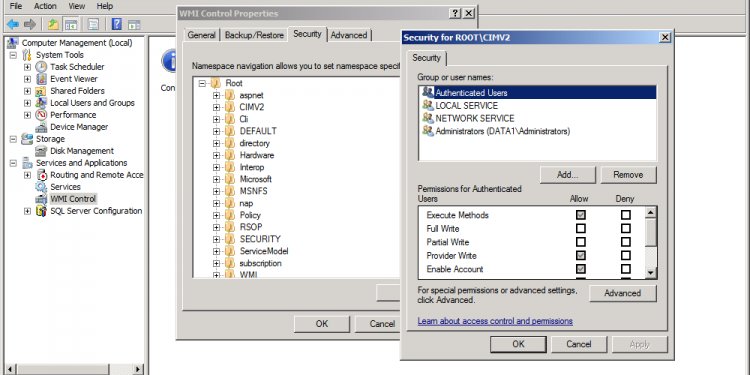Click permissions list scrollbar thumb
The width and height of the screenshot is (750, 375).
[651, 232]
